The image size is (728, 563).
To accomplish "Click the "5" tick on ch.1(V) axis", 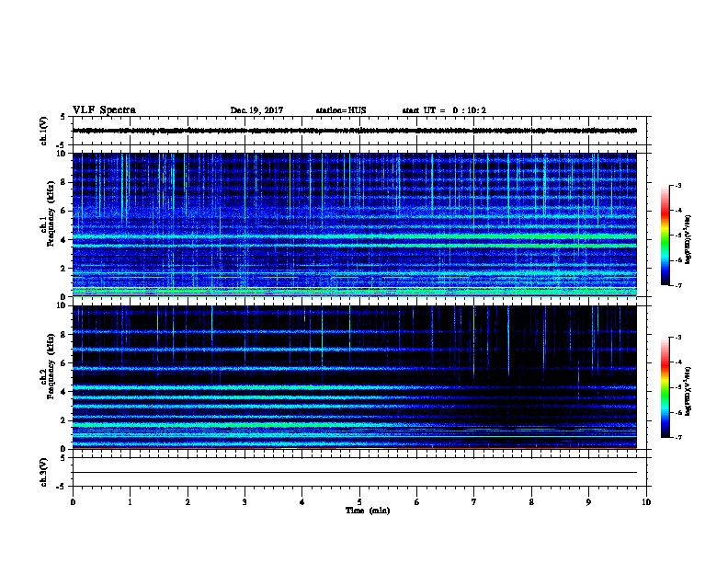I will pos(63,117).
